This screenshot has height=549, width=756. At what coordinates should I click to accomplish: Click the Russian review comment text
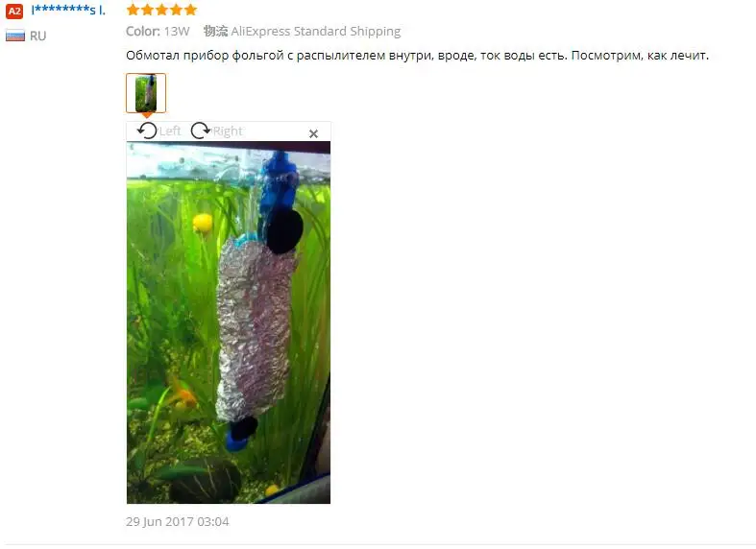418,56
